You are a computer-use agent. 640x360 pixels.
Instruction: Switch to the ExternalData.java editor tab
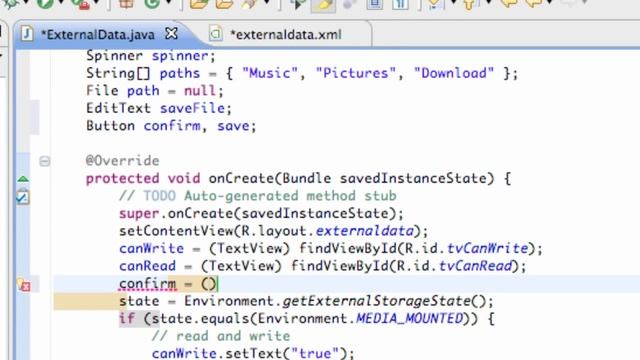tap(98, 35)
